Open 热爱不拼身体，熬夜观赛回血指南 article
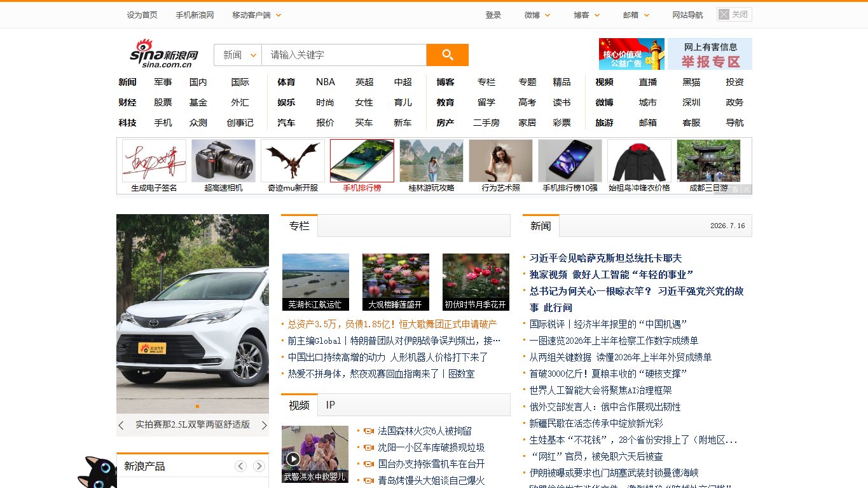Viewport: 868px width, 488px height. [381, 374]
